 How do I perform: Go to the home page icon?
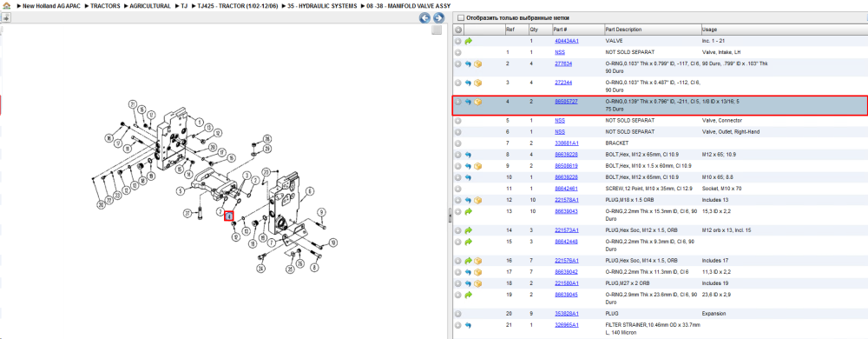click(x=6, y=5)
